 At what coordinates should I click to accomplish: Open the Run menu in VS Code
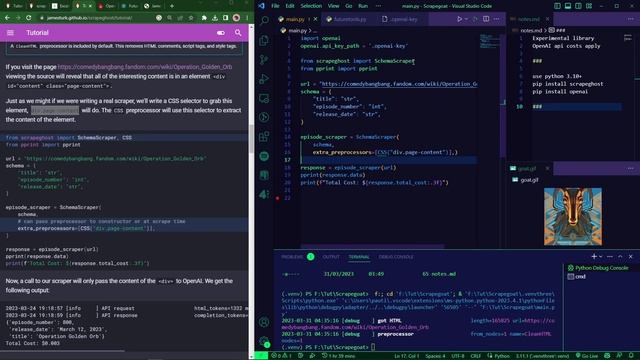click(363, 6)
